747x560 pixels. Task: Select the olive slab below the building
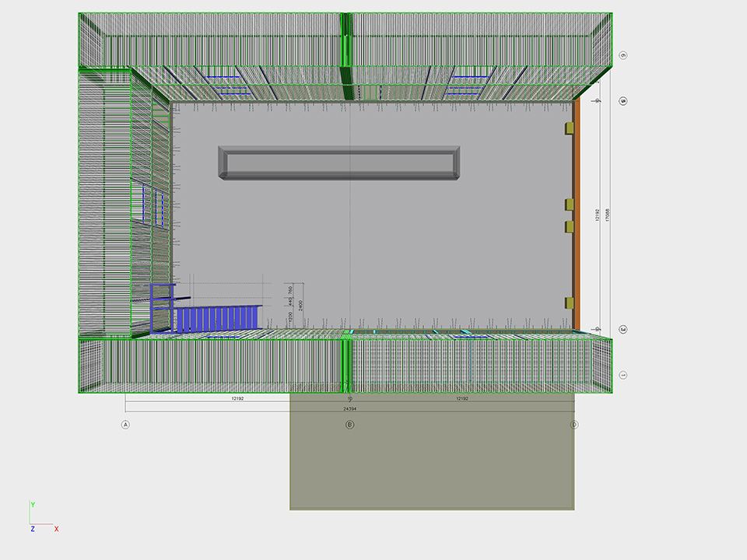click(x=432, y=459)
